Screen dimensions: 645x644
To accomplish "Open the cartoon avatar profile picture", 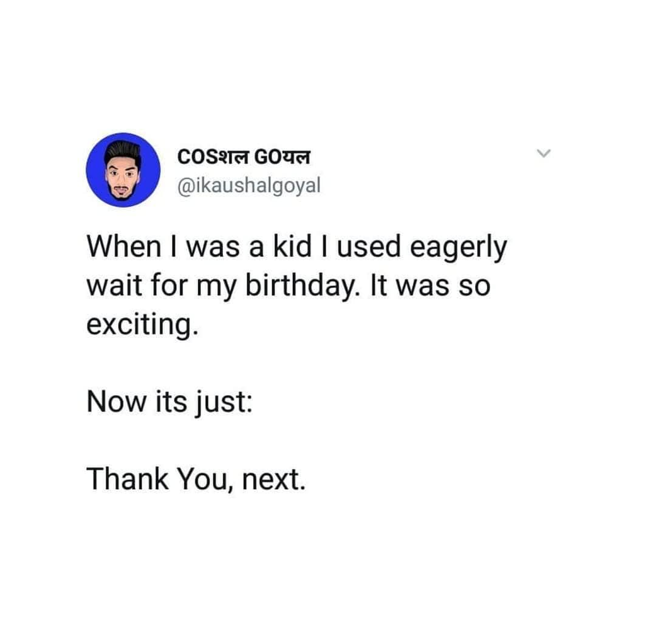I will 123,170.
